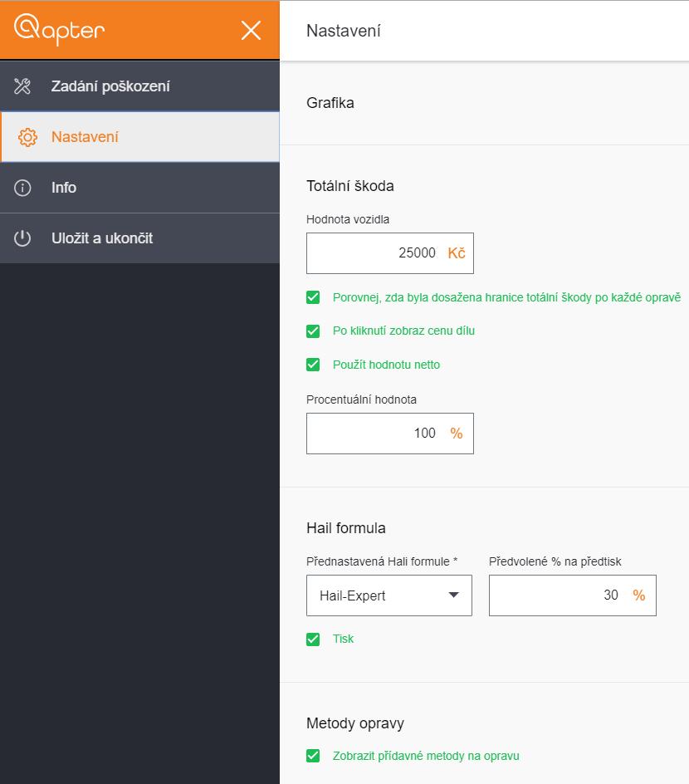Click the orange gear icon

27,137
